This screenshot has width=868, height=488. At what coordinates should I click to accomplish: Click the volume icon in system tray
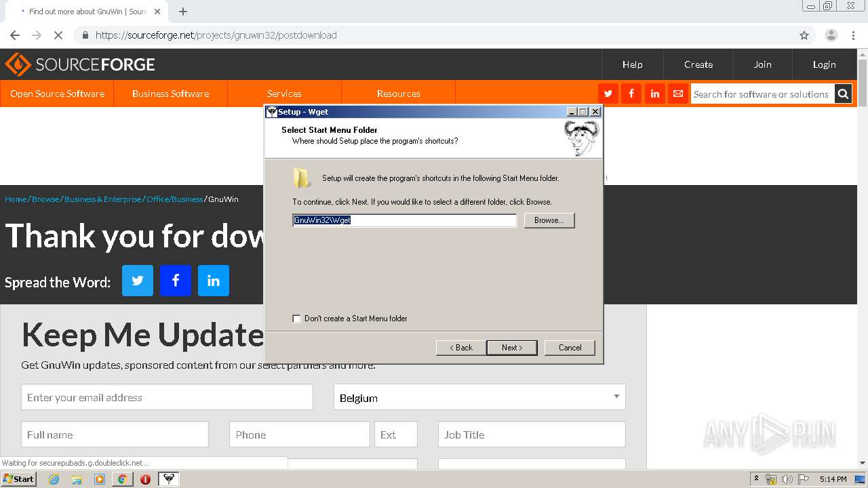[787, 479]
